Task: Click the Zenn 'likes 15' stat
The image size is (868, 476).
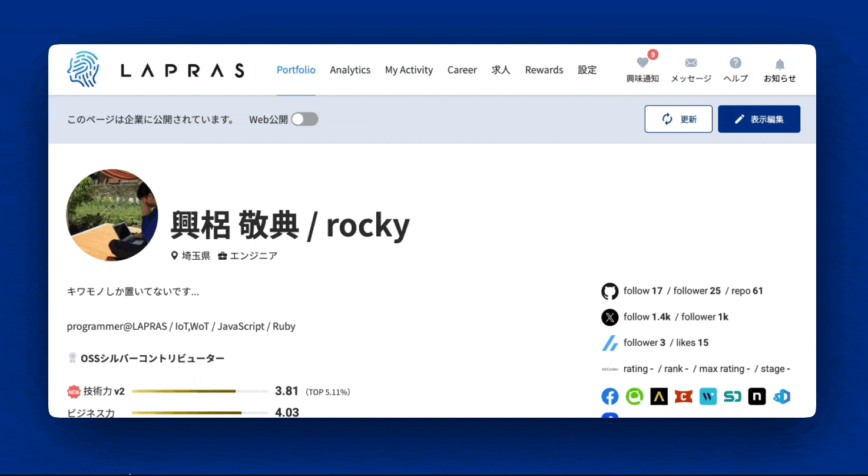Action: point(693,342)
